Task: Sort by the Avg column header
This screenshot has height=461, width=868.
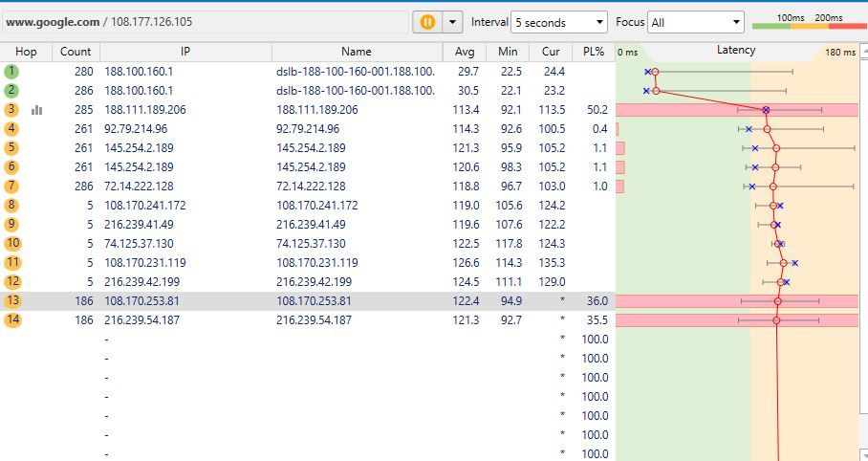Action: pyautogui.click(x=465, y=52)
